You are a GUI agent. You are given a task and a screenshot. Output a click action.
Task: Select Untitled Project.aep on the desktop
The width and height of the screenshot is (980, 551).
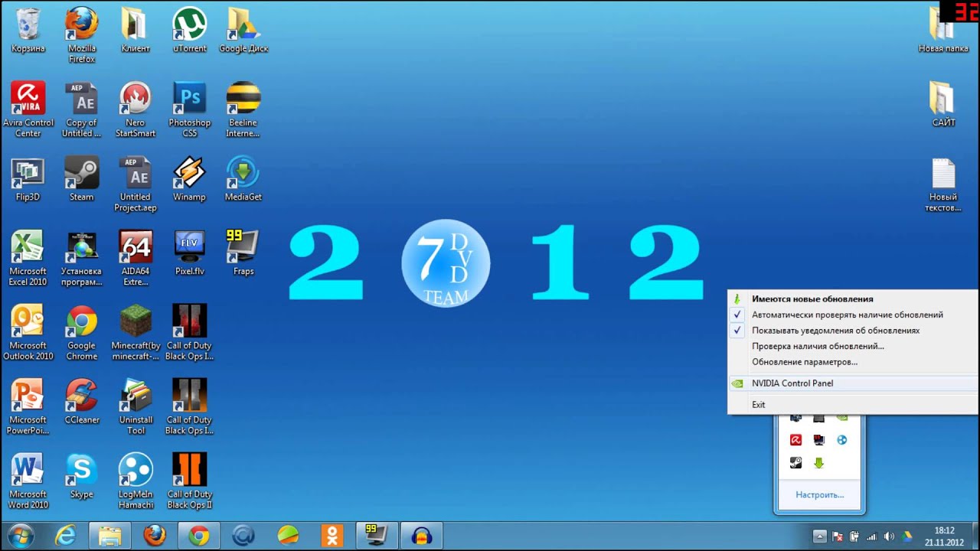pos(136,184)
